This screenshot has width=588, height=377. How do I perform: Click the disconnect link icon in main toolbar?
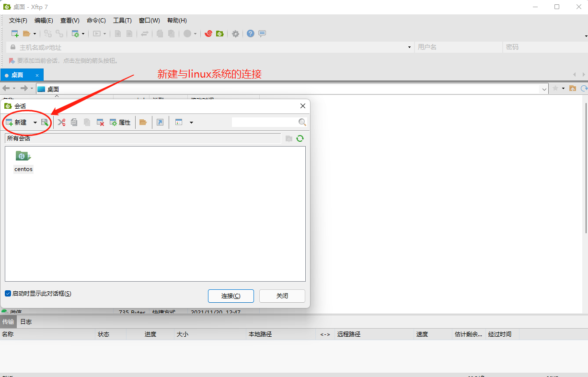click(x=59, y=34)
